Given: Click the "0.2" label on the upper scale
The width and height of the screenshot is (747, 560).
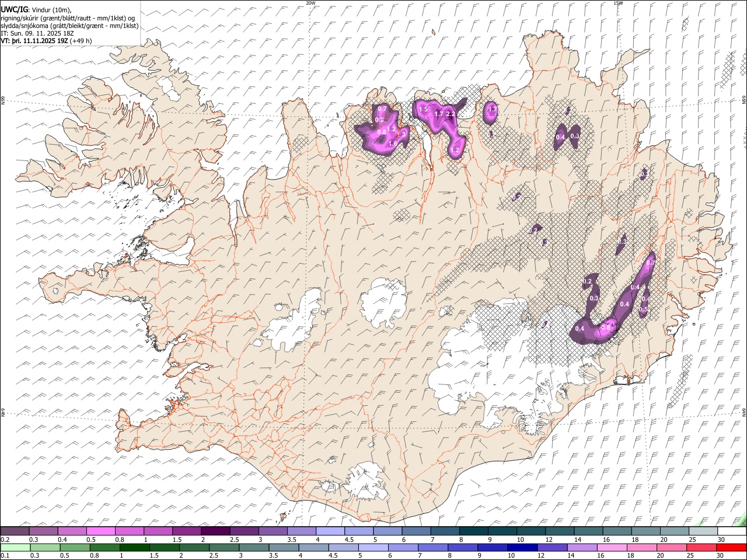Looking at the screenshot, I should click(x=5, y=540).
